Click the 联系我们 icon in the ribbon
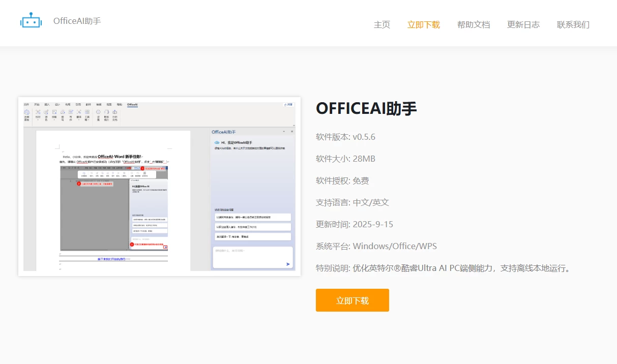Image resolution: width=617 pixels, height=364 pixels. point(106,112)
